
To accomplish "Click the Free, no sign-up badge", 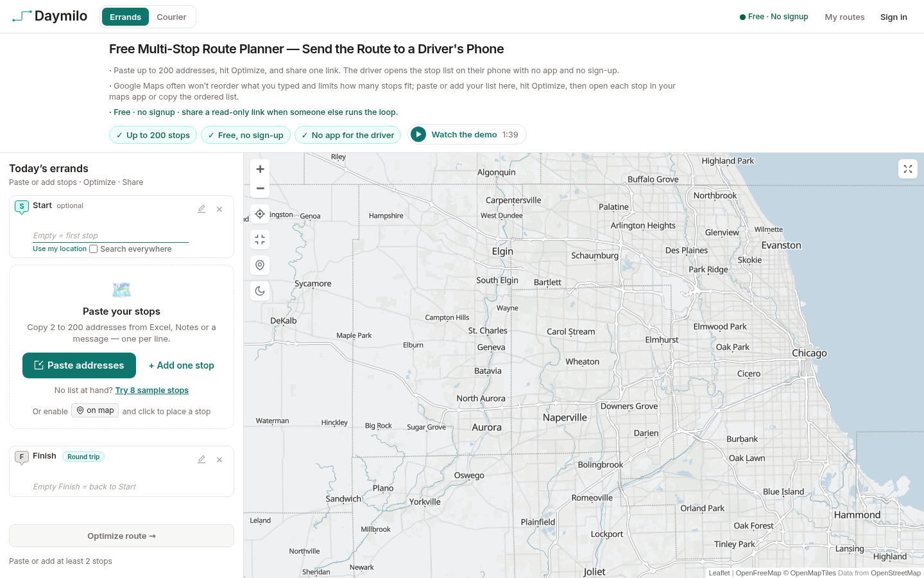I will [x=246, y=135].
